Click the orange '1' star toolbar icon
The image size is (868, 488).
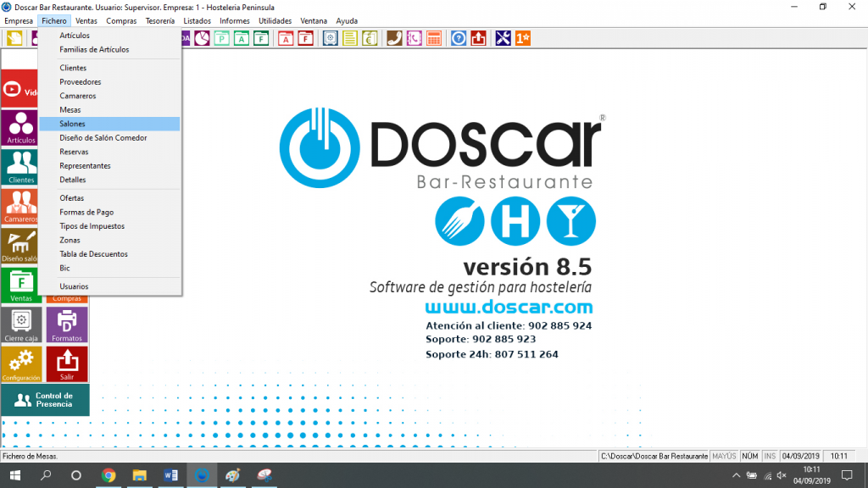pos(523,38)
